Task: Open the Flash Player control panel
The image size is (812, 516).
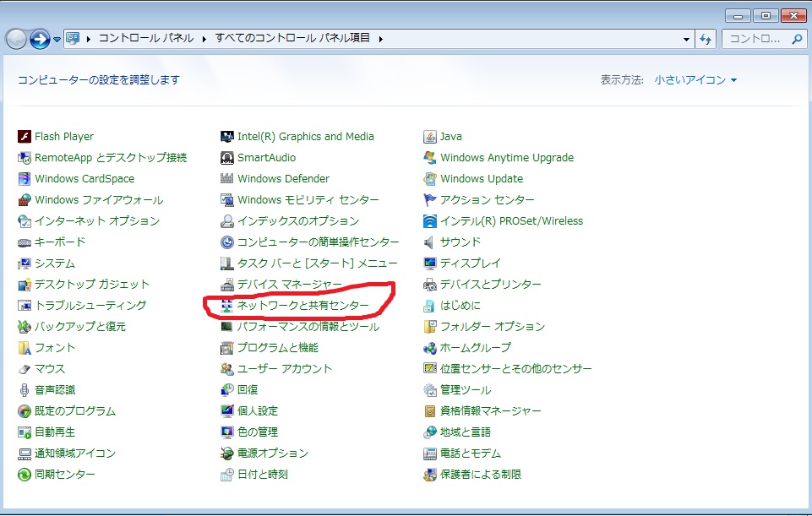Action: coord(62,136)
